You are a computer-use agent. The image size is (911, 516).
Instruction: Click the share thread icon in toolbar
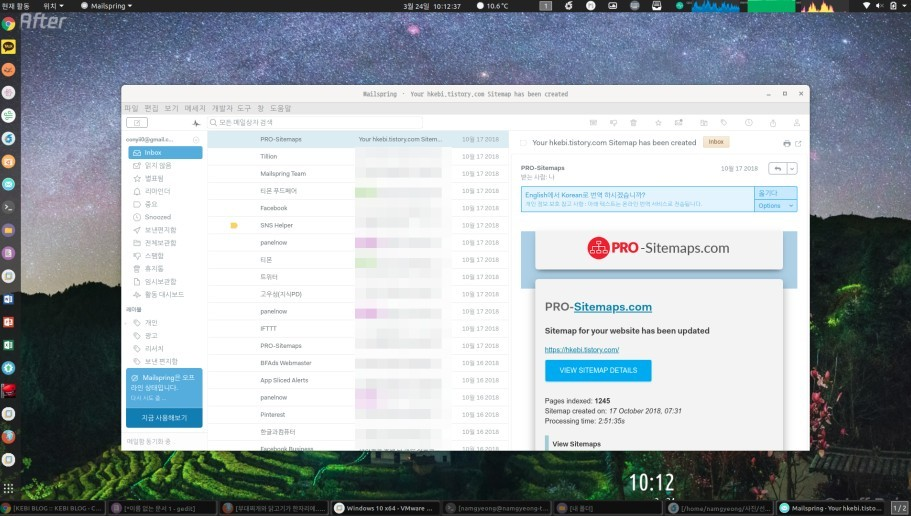click(x=773, y=123)
